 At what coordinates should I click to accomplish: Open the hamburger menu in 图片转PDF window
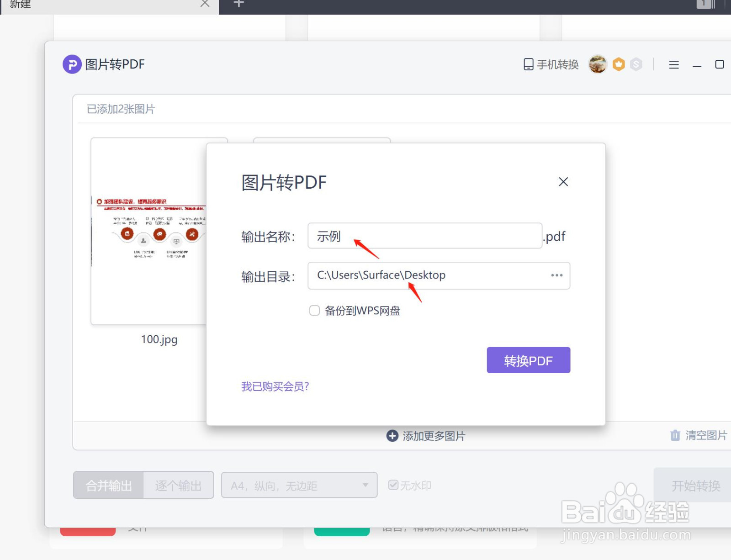[x=674, y=65]
